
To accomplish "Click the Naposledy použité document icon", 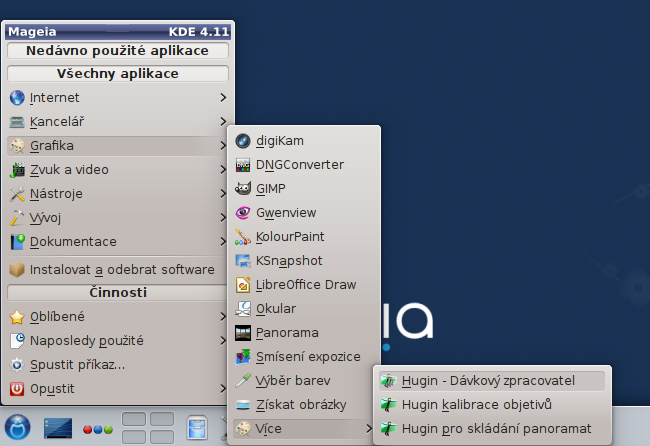I will 17,341.
